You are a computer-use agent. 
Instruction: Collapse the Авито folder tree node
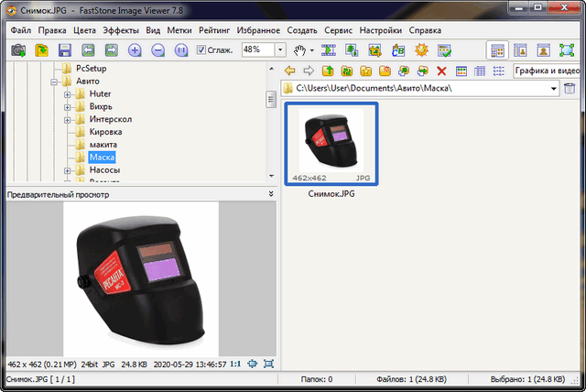(54, 82)
